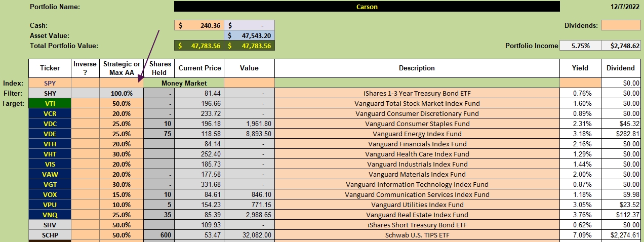Select 'Vanguard Total Stock Market Index Fund' description
This screenshot has width=644, height=242.
417,103
